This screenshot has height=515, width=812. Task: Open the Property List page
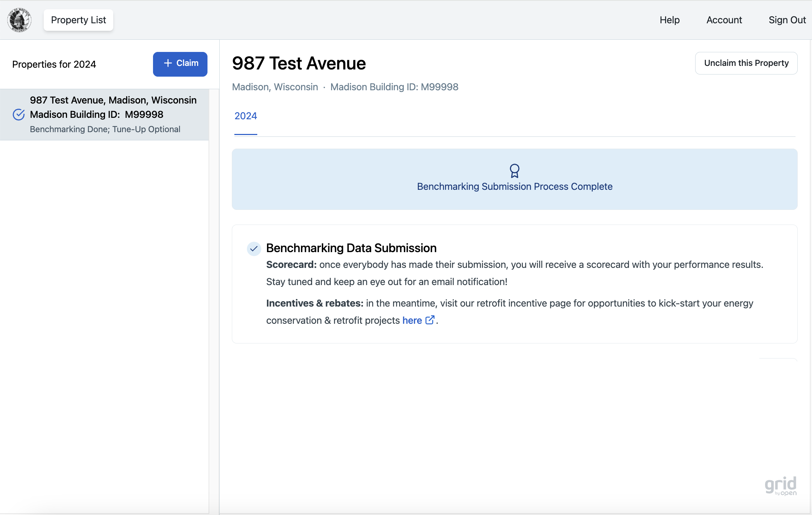78,20
